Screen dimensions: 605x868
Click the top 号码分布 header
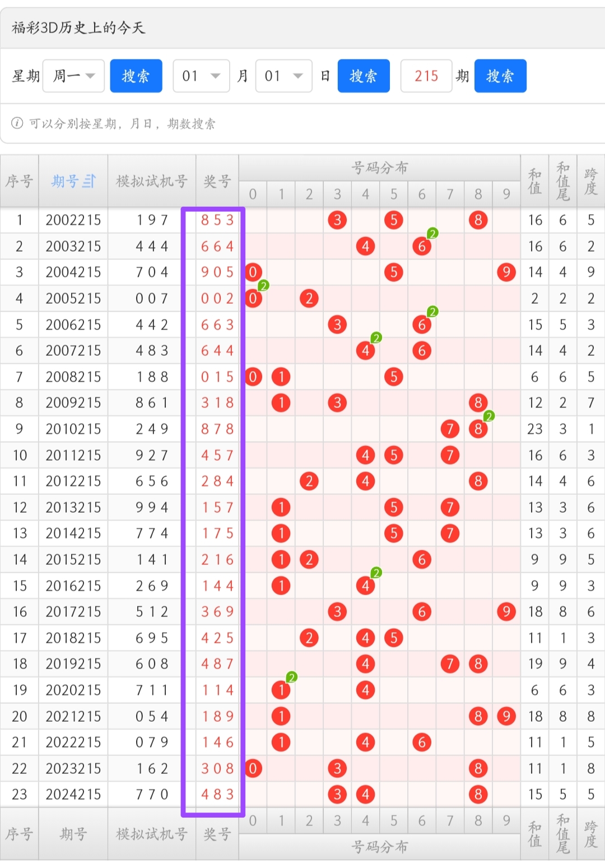(x=380, y=168)
